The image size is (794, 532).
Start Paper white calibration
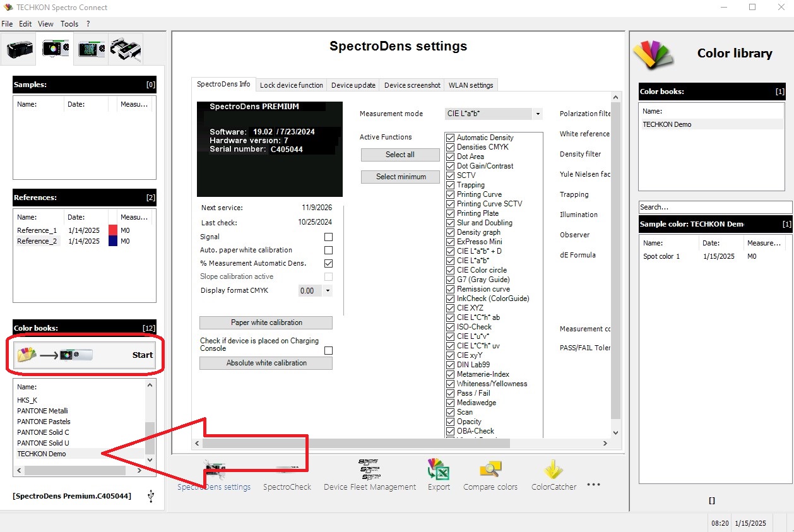click(x=266, y=322)
